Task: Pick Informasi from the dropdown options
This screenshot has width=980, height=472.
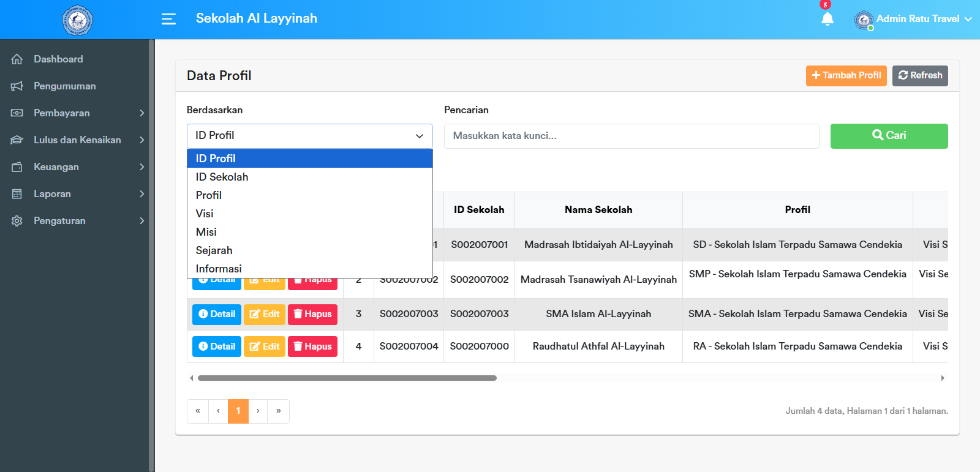Action: 219,269
